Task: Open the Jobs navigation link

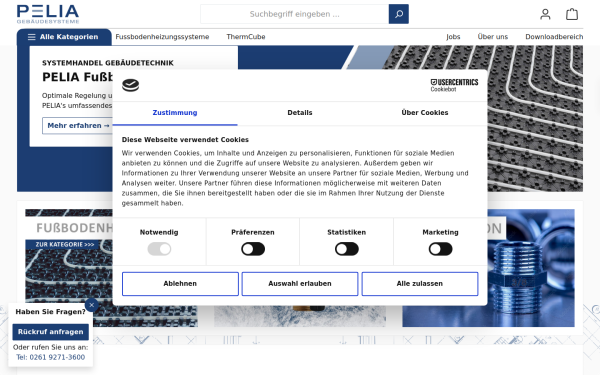Action: click(453, 37)
